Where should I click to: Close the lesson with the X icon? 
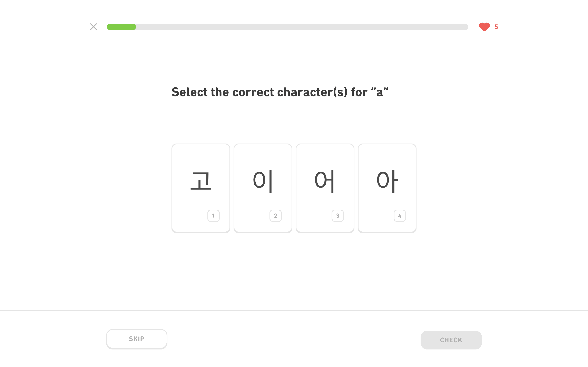point(93,27)
